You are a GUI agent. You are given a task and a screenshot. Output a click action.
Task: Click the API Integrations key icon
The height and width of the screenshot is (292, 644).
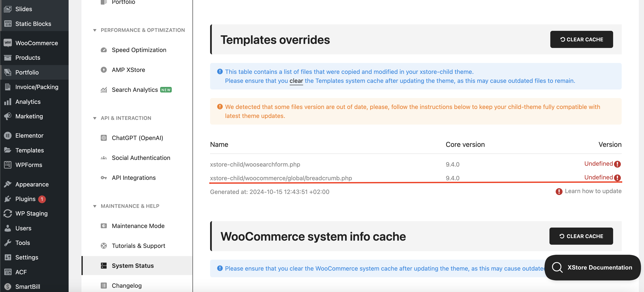click(x=104, y=178)
